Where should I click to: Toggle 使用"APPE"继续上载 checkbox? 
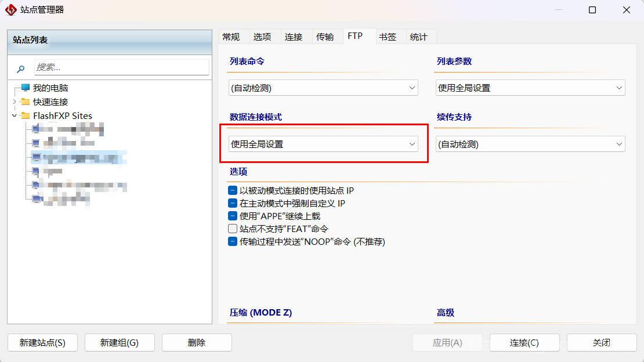tap(233, 216)
